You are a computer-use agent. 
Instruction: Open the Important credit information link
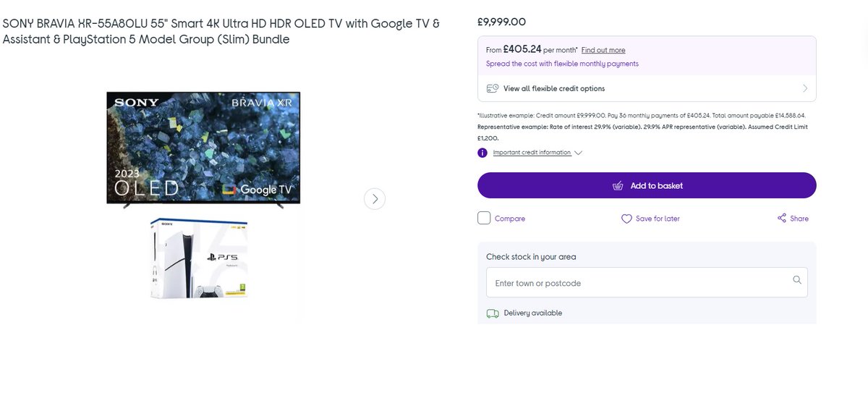click(x=532, y=153)
